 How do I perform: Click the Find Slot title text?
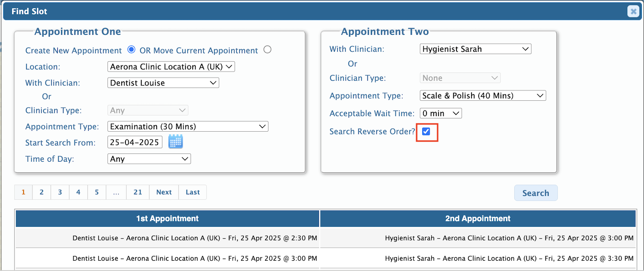point(30,12)
